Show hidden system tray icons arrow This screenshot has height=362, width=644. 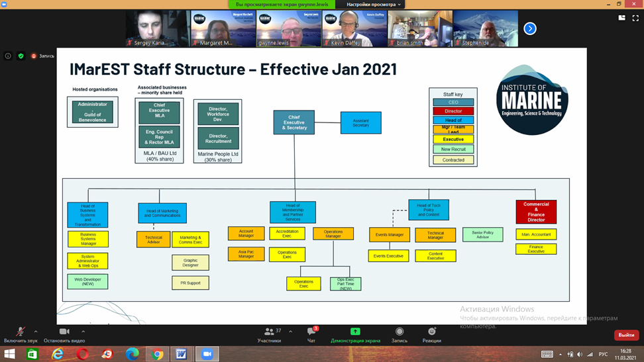tap(561, 354)
